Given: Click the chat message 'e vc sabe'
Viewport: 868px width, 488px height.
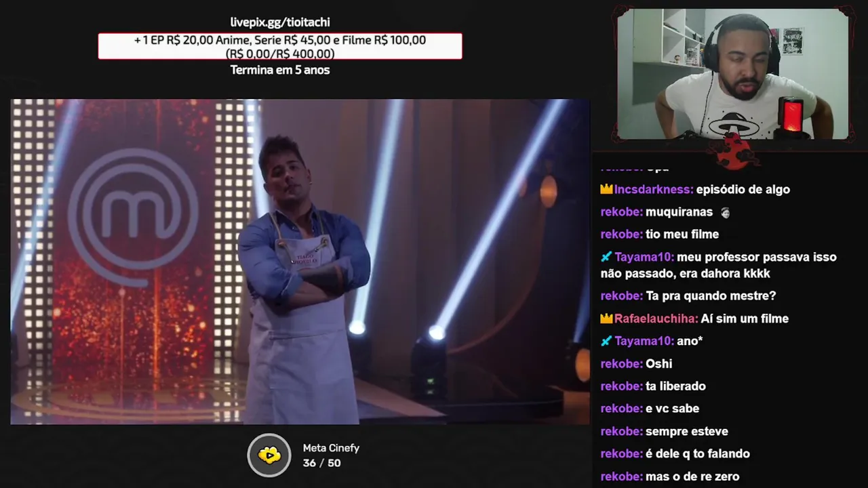Looking at the screenshot, I should point(672,409).
